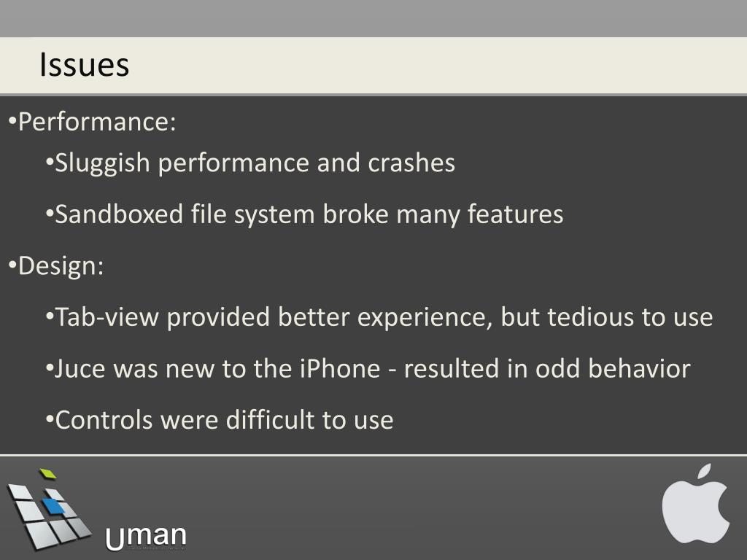Select the 'Issues' slide title

(x=85, y=65)
